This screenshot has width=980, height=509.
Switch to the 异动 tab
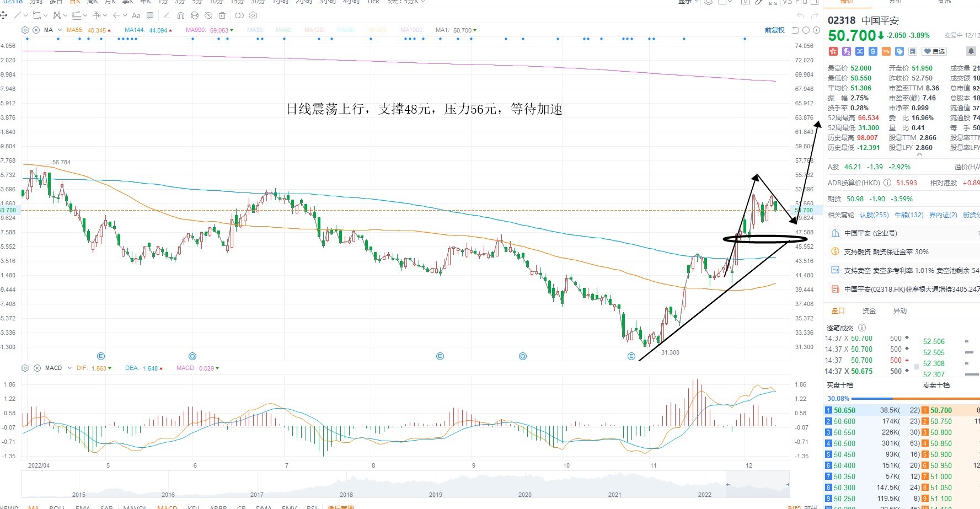pyautogui.click(x=900, y=310)
